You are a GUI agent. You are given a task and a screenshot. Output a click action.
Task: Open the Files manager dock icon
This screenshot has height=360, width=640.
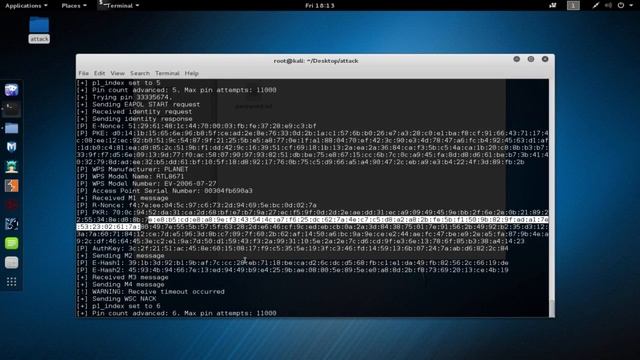coord(11,128)
